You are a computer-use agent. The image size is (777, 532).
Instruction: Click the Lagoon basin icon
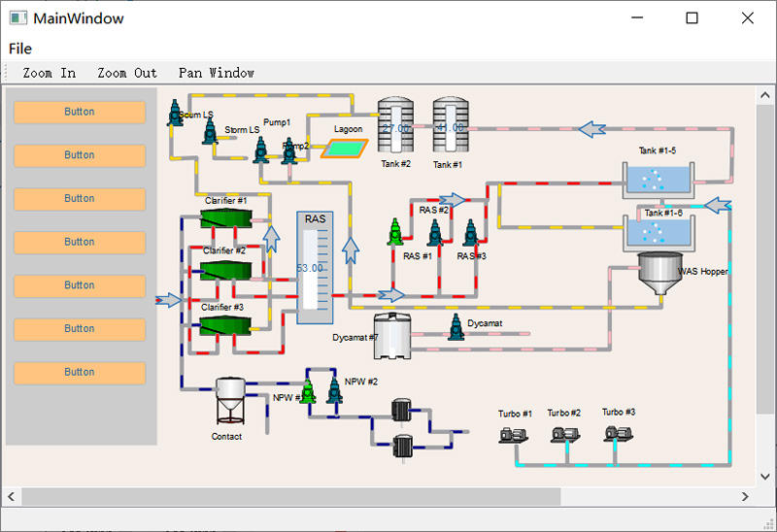click(x=346, y=148)
